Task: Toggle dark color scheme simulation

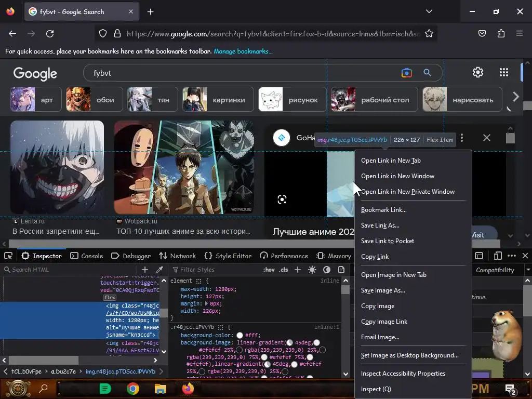Action: coord(327,270)
